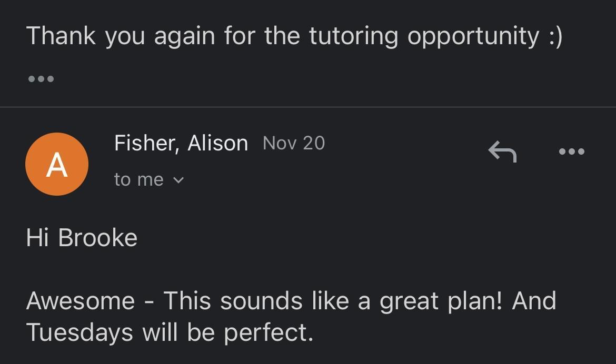Click the name "Brooke" in the greeting
The height and width of the screenshot is (364, 616).
coord(97,238)
